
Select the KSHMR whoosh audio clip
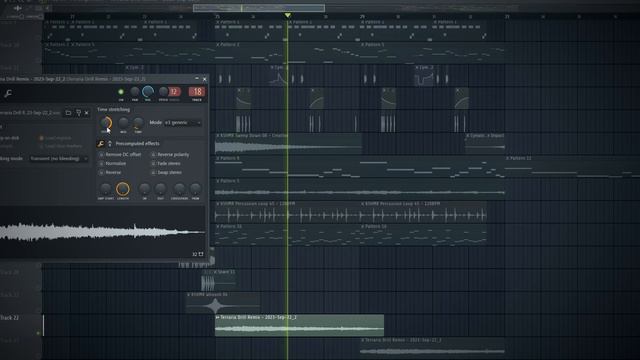pyautogui.click(x=223, y=302)
